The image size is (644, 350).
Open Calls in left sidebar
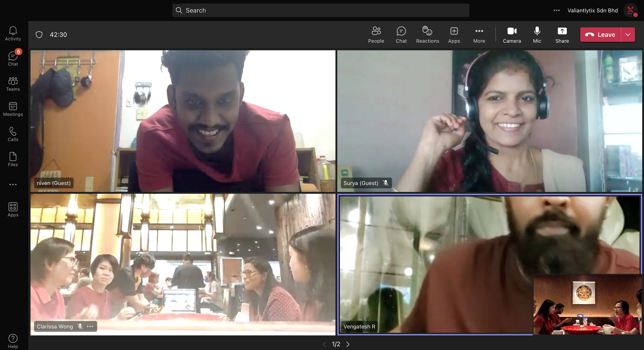tap(13, 134)
